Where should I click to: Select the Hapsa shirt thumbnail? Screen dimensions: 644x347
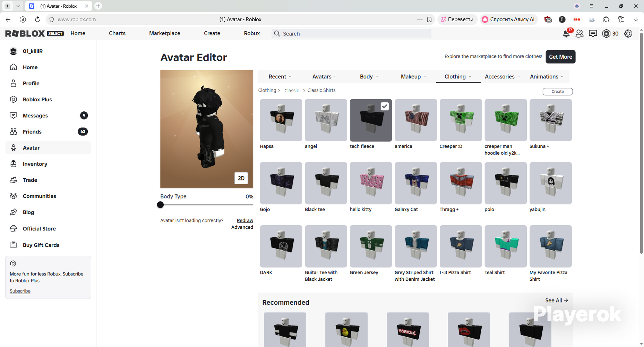pos(281,120)
